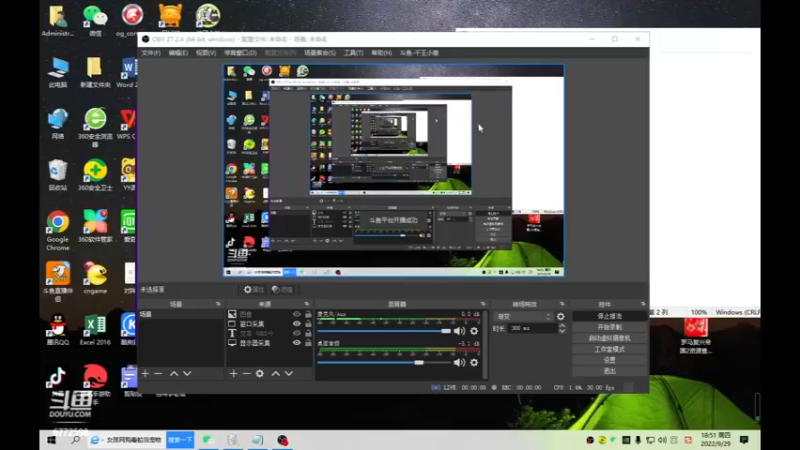Screen dimensions: 800x450
Task: Pop out the 转场特效 transitions dock panel
Action: pos(562,304)
